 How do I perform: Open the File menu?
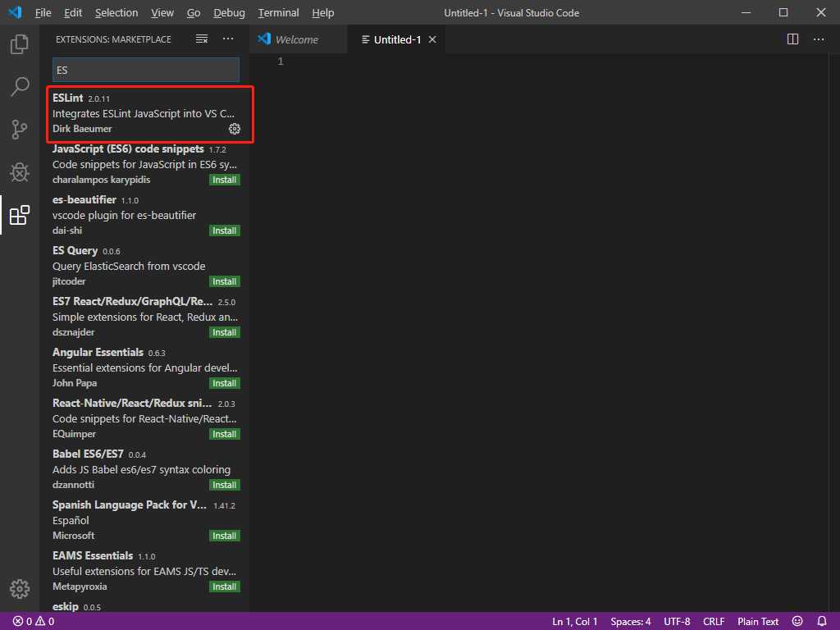coord(43,12)
